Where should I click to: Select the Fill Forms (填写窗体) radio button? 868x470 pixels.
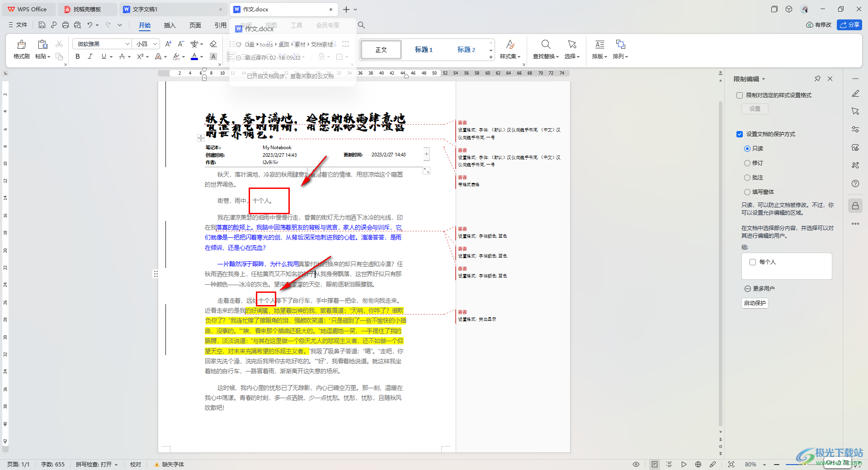(747, 192)
